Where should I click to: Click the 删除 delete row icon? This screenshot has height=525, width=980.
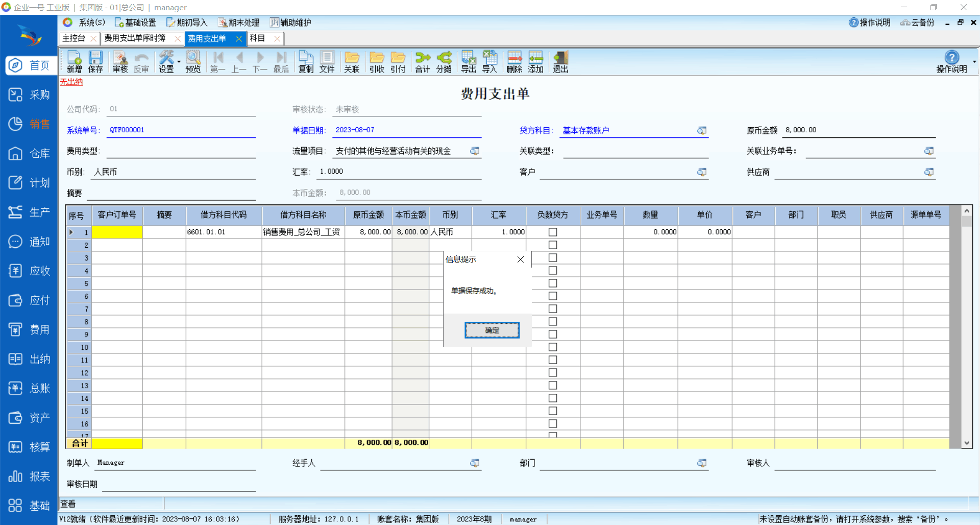tap(514, 62)
